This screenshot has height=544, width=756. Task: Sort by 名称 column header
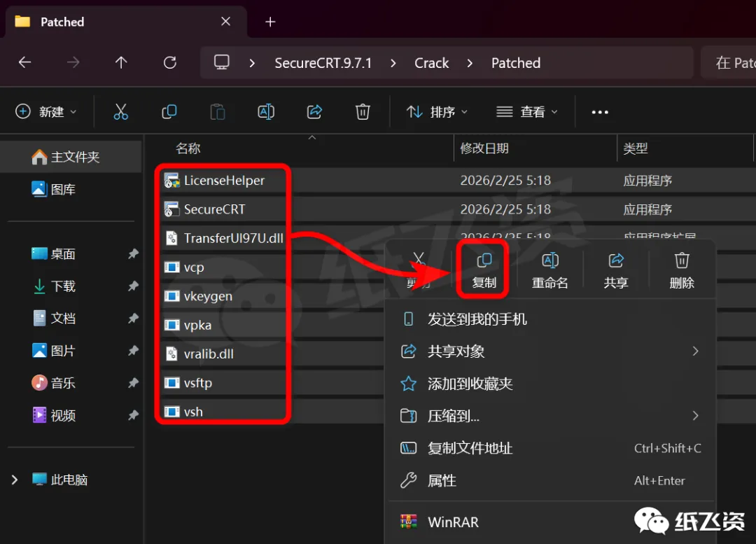click(188, 148)
